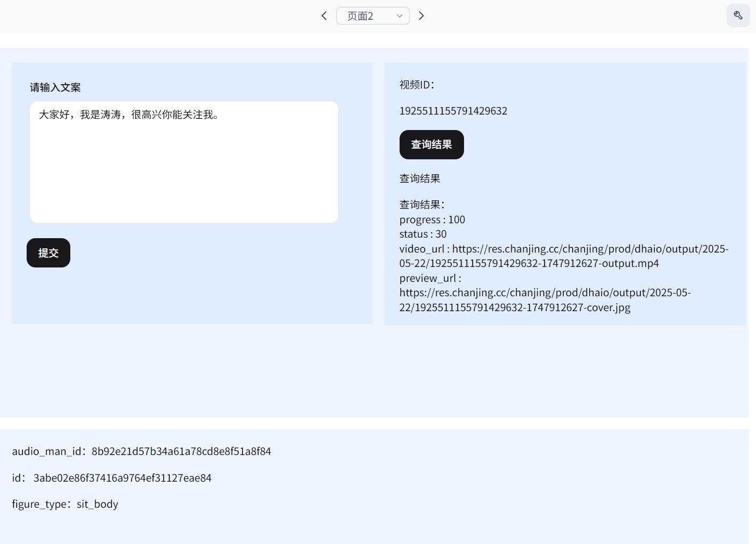Open the preview_url cover.jpg link
Viewport: 756px width, 544px height.
(x=544, y=300)
